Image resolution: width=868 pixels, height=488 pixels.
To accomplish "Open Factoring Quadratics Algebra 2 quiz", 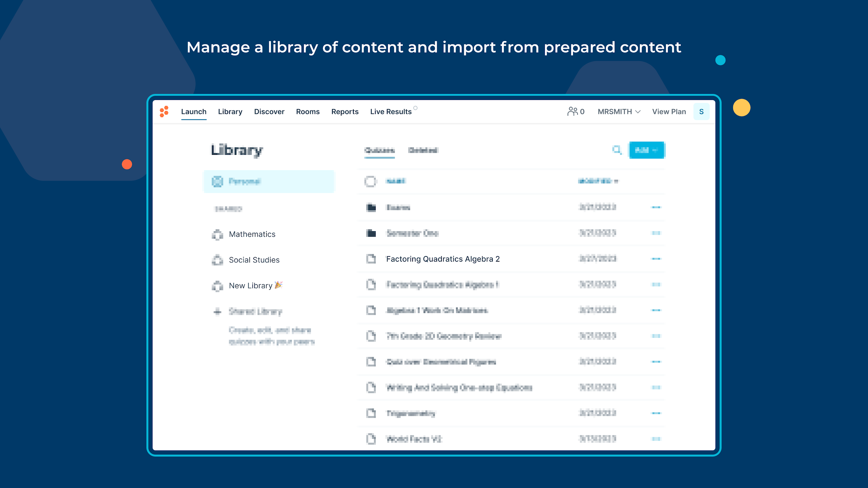I will 443,259.
